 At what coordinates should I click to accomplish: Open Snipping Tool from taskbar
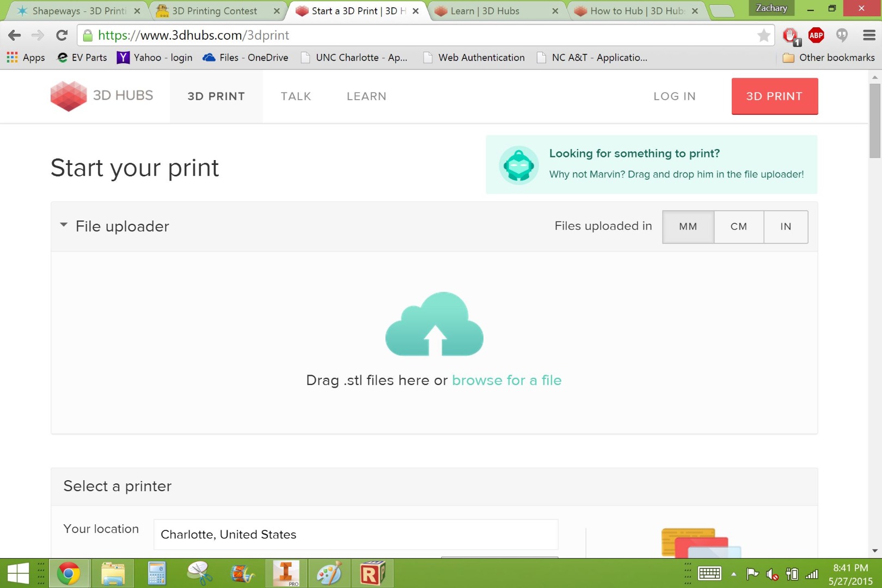point(200,574)
